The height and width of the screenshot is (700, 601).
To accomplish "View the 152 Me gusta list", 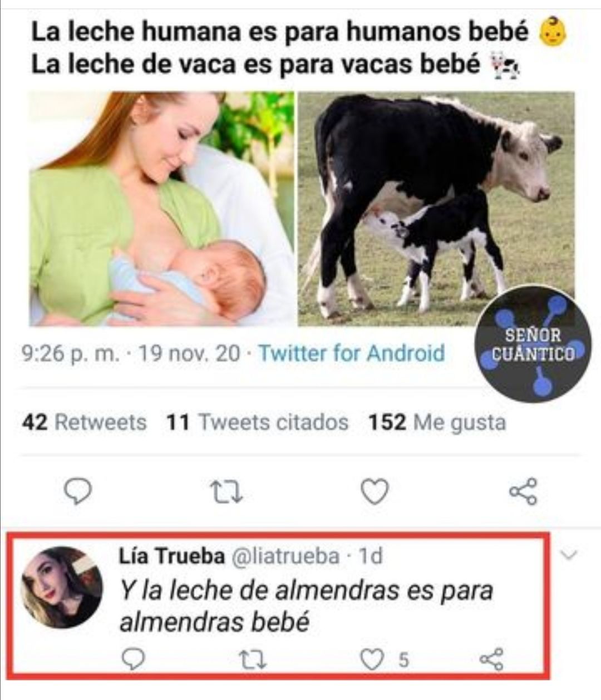I will tap(437, 422).
